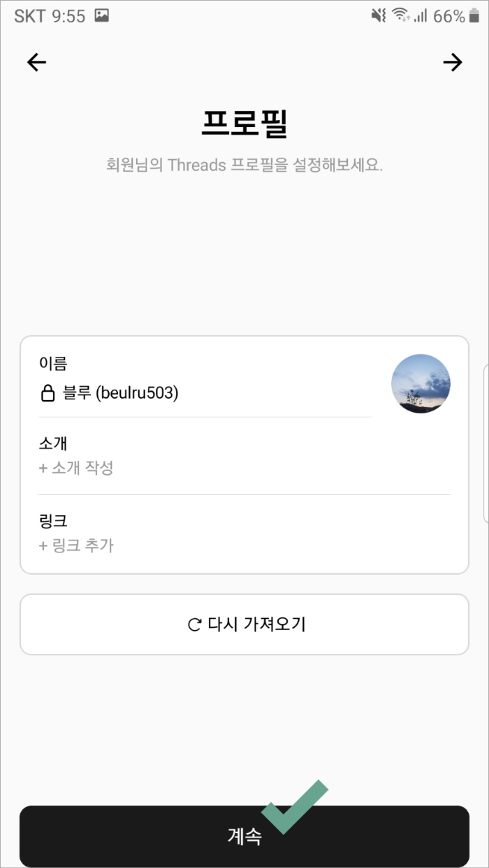The width and height of the screenshot is (489, 868).
Task: Tap the plus icon before 소개 작성
Action: click(x=42, y=466)
